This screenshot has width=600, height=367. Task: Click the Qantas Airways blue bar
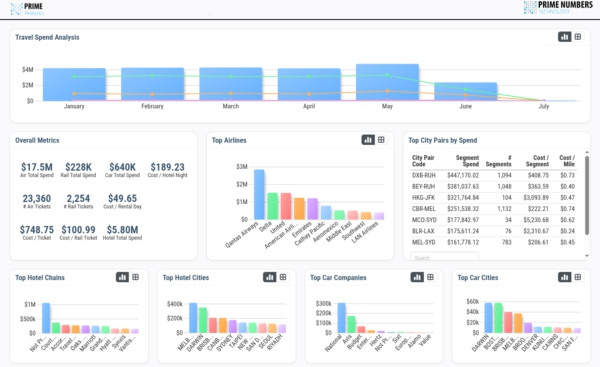[259, 194]
